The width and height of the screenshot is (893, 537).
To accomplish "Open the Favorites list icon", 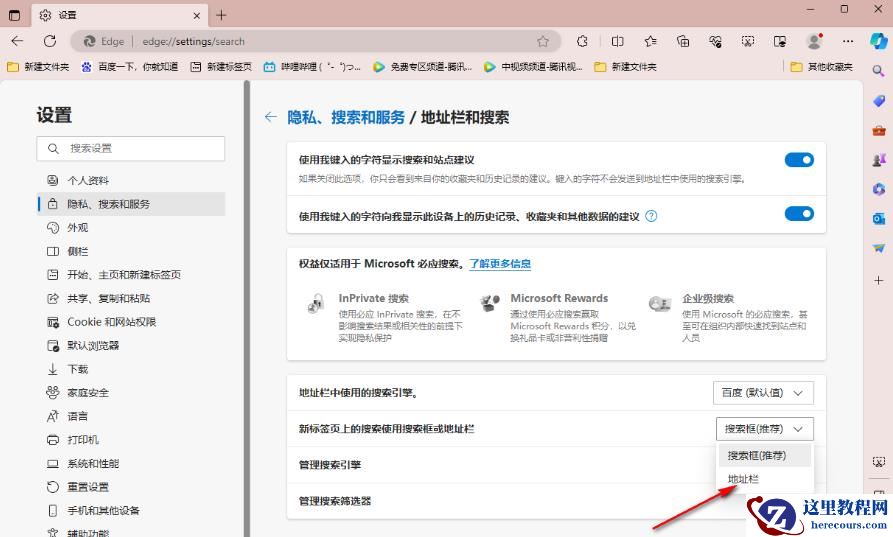I will click(x=650, y=41).
